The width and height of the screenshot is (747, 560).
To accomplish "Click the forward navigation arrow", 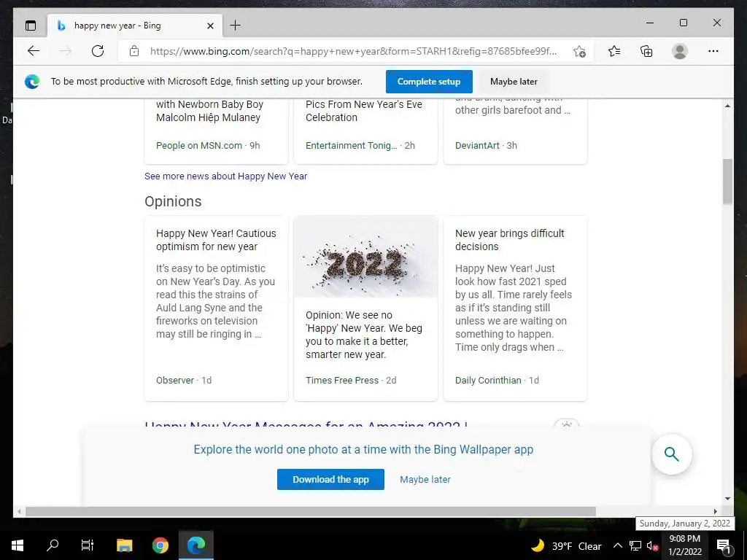I will click(x=66, y=51).
